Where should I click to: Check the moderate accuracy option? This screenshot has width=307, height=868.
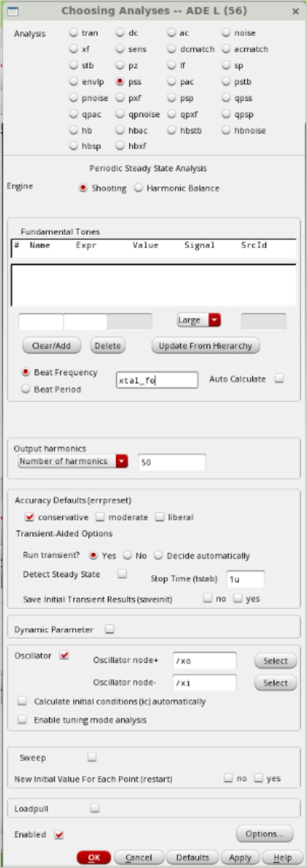coord(100,517)
